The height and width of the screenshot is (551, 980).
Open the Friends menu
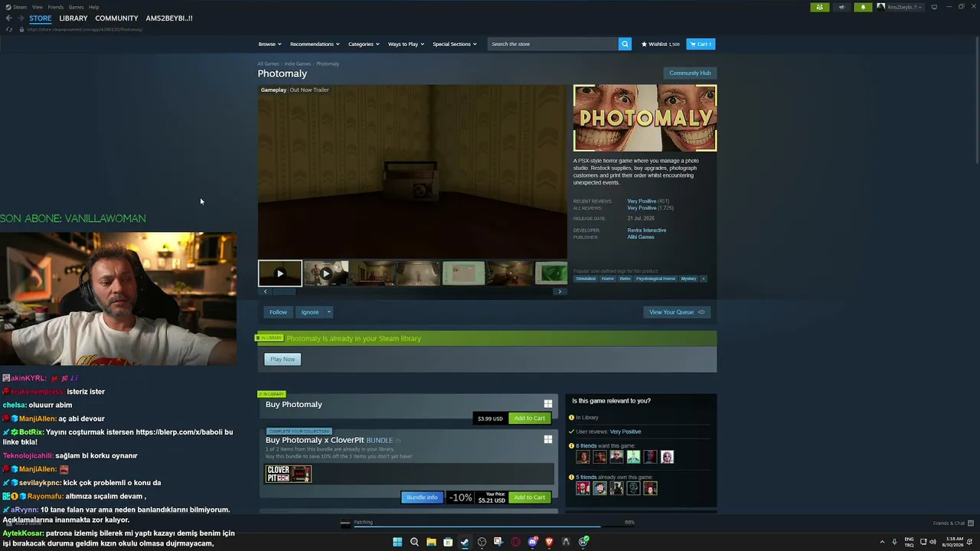coord(56,7)
